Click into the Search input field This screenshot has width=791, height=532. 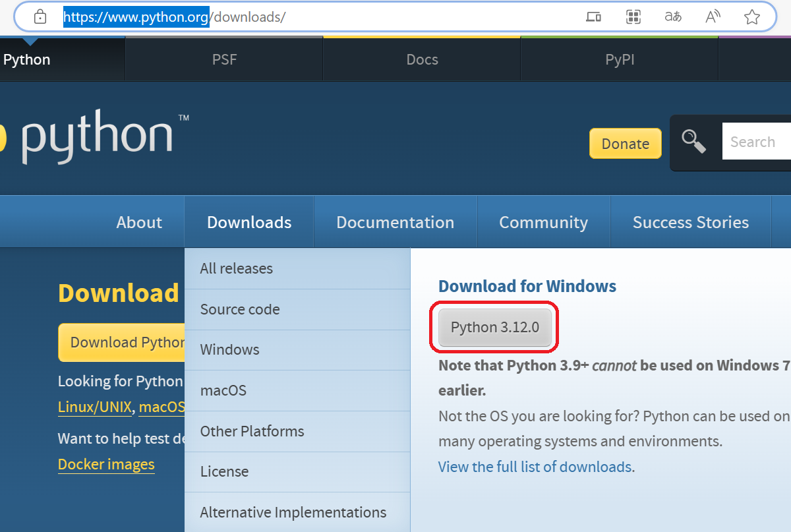point(756,142)
